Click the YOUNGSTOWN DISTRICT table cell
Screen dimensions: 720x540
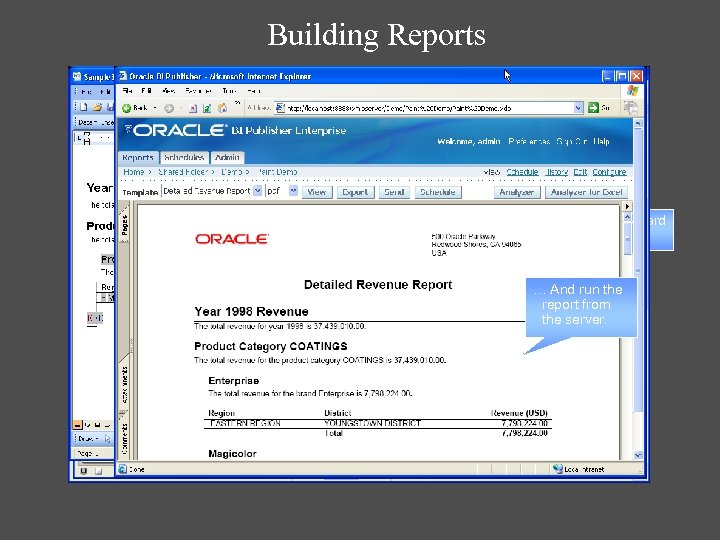[372, 423]
